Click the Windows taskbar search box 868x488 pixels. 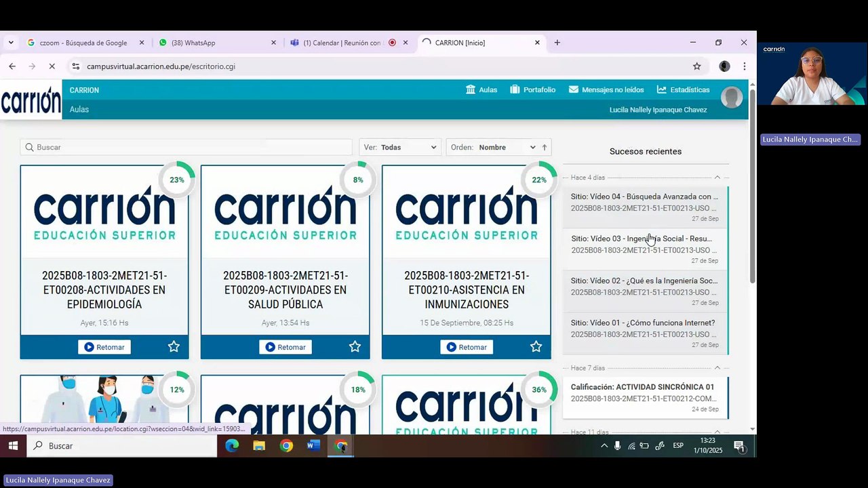(x=122, y=446)
